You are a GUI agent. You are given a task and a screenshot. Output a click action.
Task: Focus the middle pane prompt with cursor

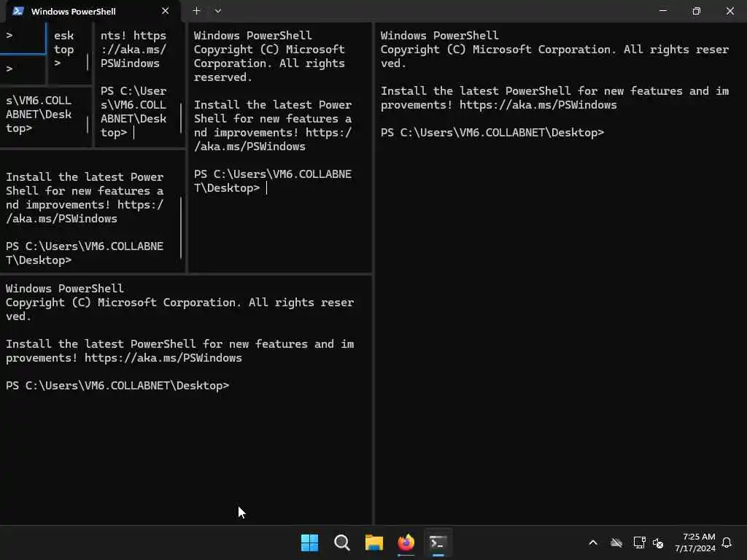coord(273,181)
